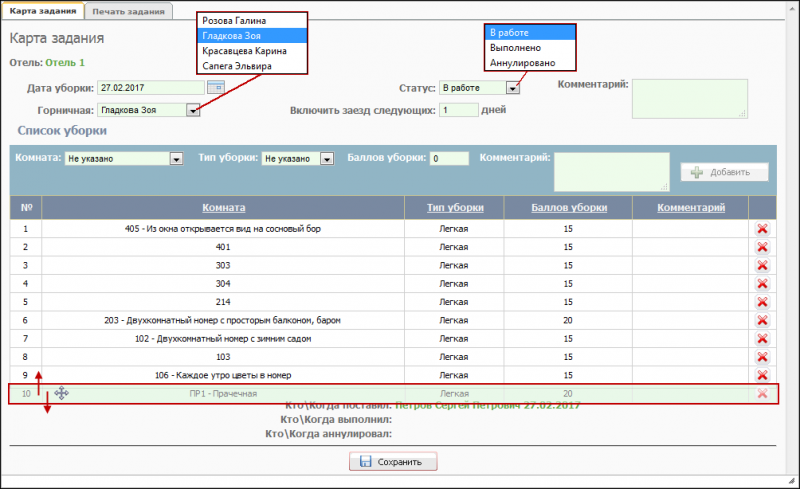The image size is (800, 489).
Task: Expand the Комната filter dropdown
Action: coord(176,158)
